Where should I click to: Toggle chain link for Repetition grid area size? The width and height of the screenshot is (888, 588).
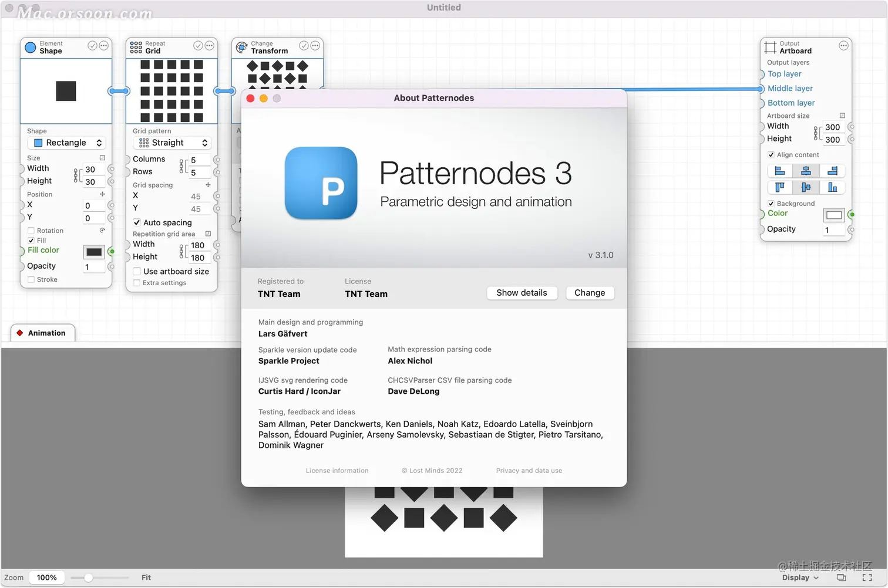[182, 251]
